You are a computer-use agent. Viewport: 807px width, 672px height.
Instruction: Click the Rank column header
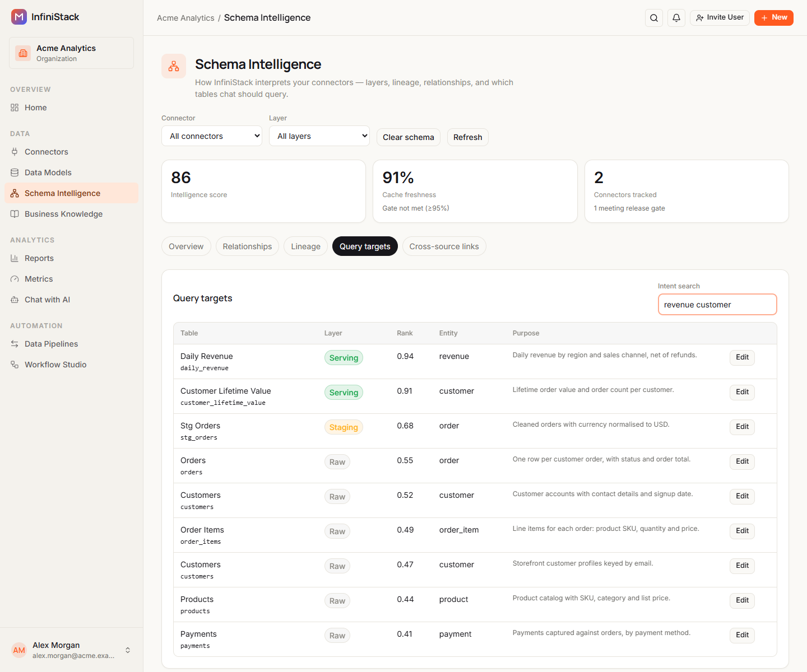[x=405, y=333]
